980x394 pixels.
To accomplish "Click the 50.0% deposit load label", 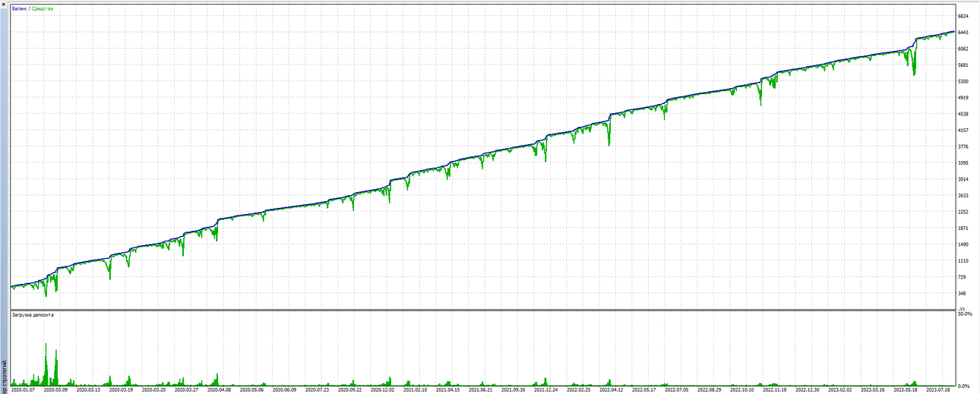I will click(965, 314).
